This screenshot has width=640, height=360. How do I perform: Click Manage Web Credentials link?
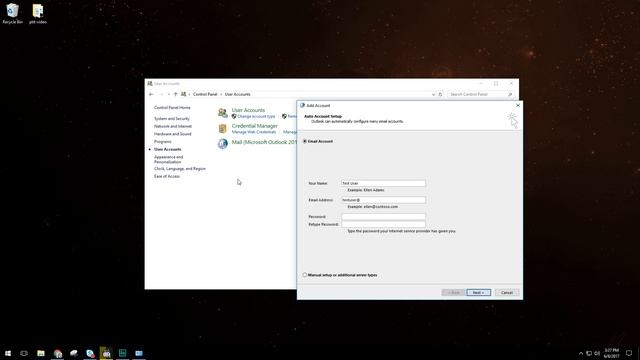coord(253,132)
